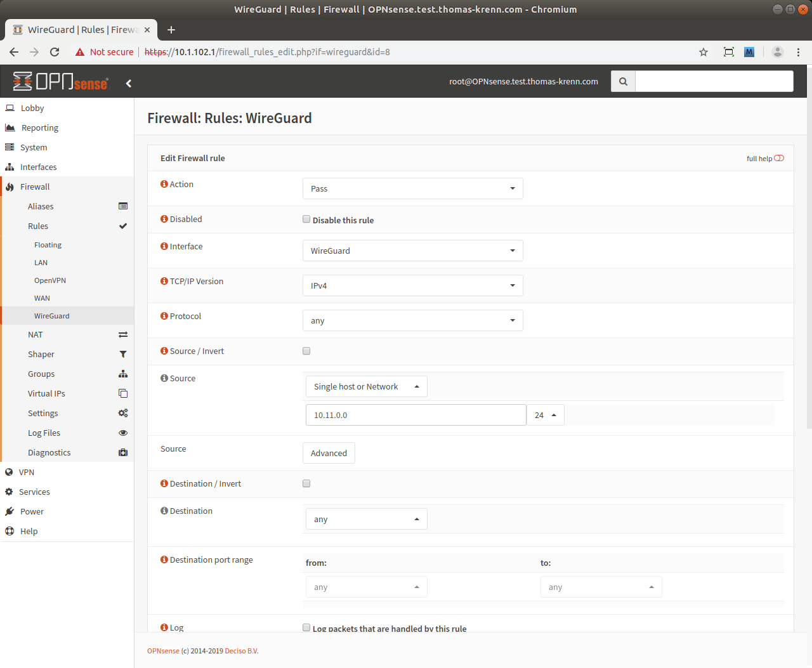Click the info icon beside Protocol
Screen dimensions: 812x668
(x=164, y=316)
